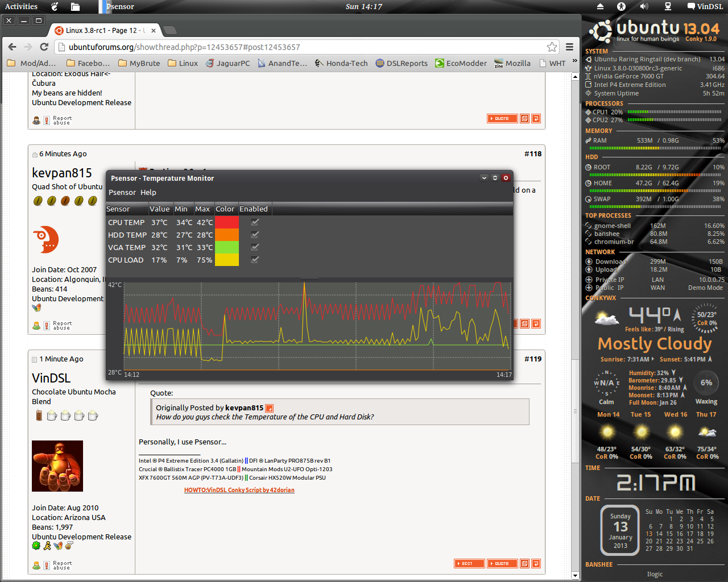This screenshot has height=582, width=728.
Task: Close the Linux 3.8-rc1 browser tab
Action: 154,31
